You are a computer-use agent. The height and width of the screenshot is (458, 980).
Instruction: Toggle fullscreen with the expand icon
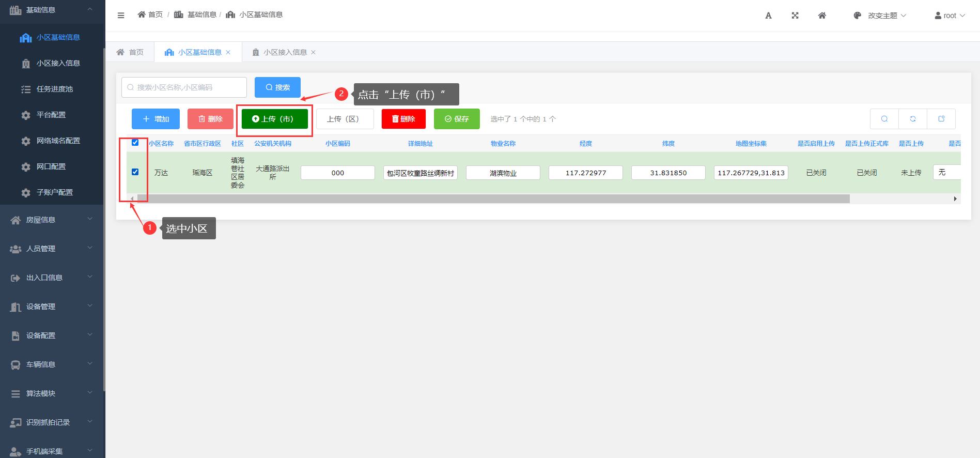point(795,16)
